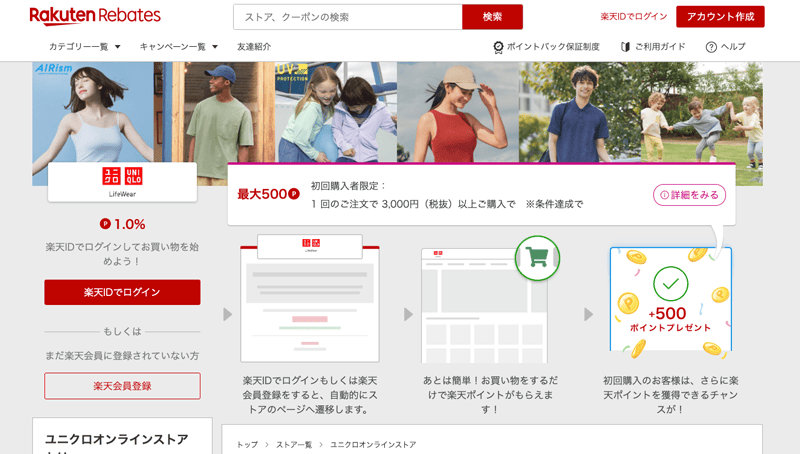Click the トップ breadcrumb link
The width and height of the screenshot is (800, 454).
coord(247,445)
